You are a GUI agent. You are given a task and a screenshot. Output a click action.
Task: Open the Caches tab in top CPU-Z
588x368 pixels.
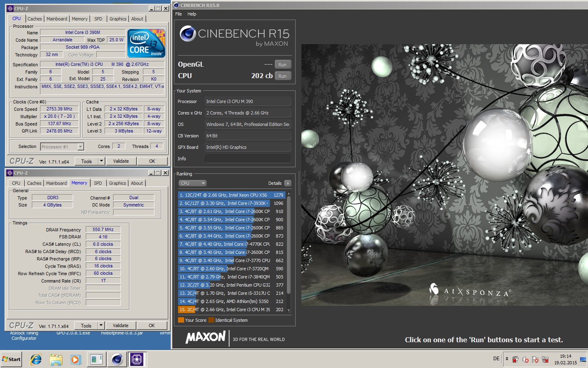click(x=35, y=19)
